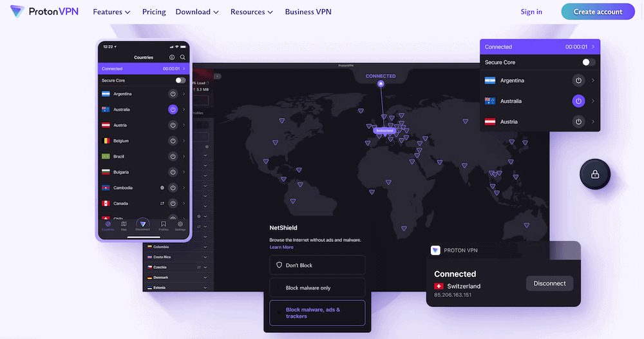Click the Proton VPN icon in the notification header

click(435, 250)
